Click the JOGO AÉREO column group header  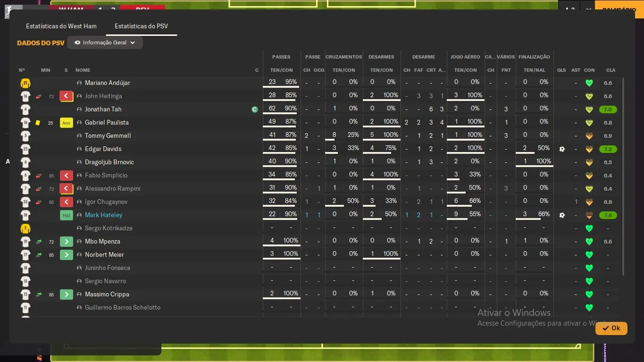point(465,57)
